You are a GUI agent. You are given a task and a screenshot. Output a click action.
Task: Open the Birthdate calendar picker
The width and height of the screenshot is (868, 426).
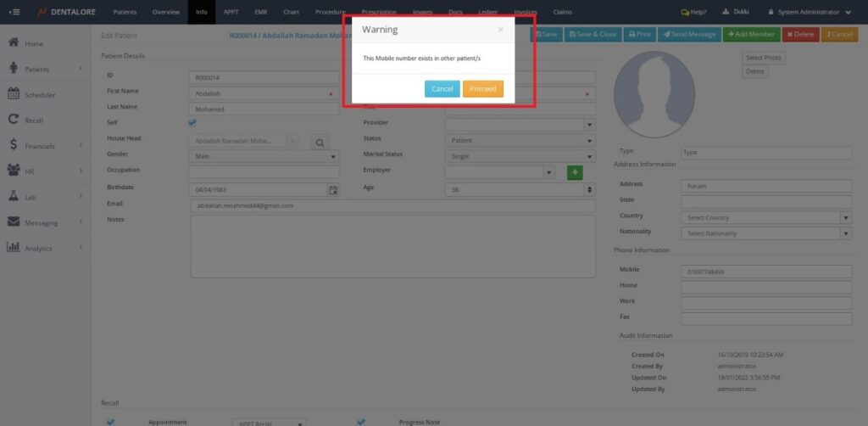point(333,190)
